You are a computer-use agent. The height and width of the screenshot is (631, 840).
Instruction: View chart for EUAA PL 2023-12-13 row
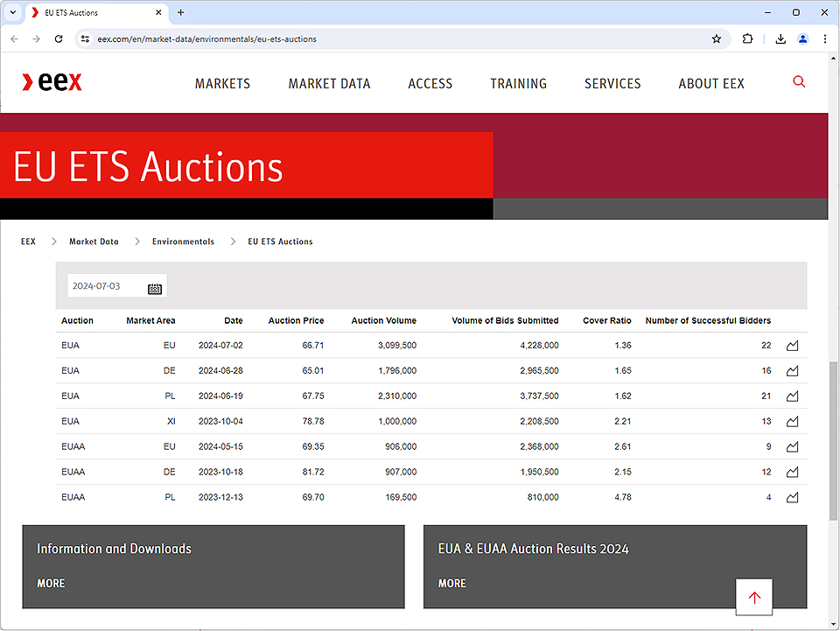(x=792, y=498)
